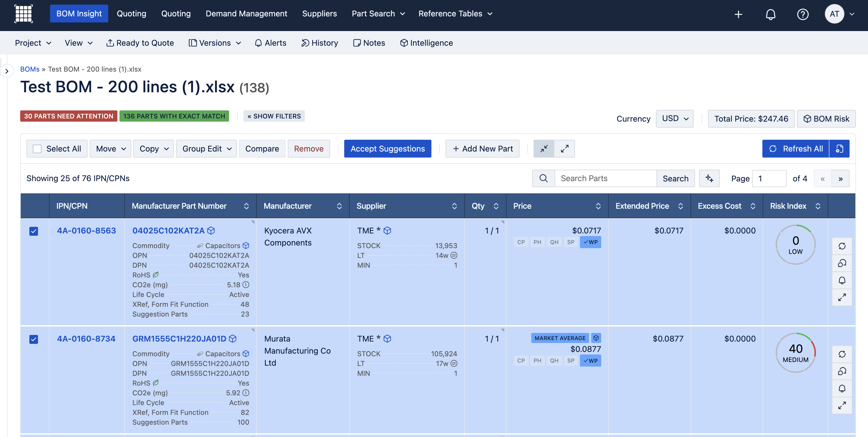Viewport: 868px width, 437px height.
Task: Click refresh icon for row 4A-0160-8563
Action: [842, 246]
